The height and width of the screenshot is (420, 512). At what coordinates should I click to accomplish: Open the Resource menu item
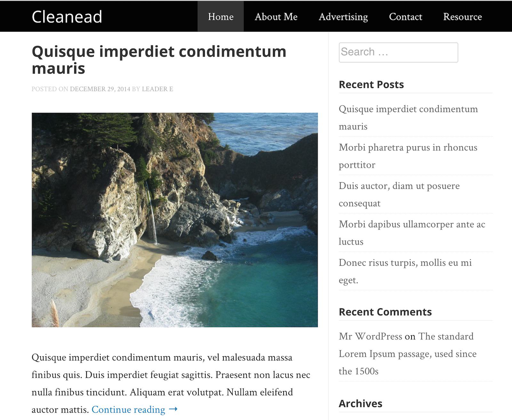click(x=462, y=17)
